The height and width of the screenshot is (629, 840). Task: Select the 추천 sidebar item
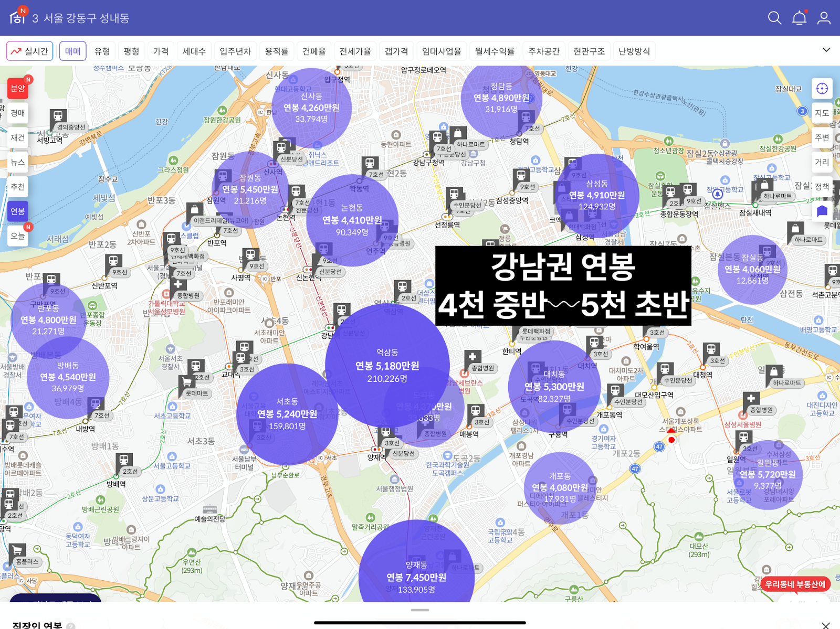pos(18,187)
